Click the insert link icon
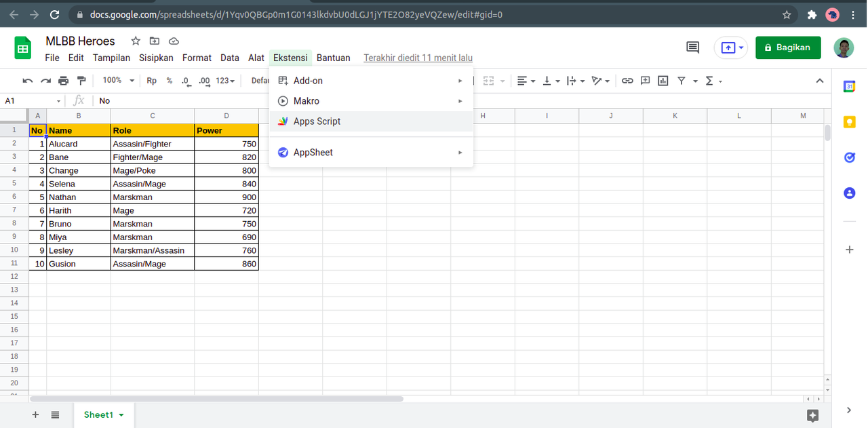The image size is (868, 428). (x=627, y=81)
